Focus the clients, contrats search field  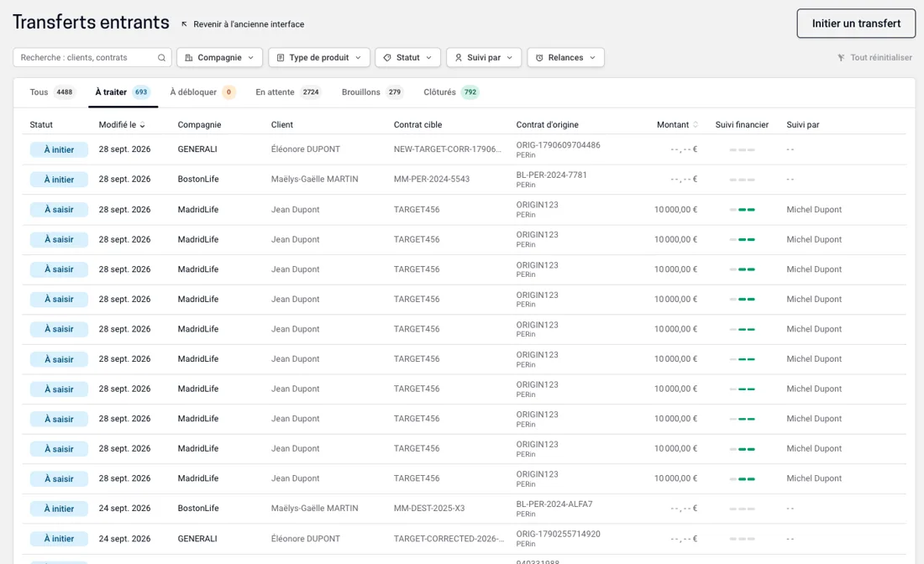click(92, 58)
